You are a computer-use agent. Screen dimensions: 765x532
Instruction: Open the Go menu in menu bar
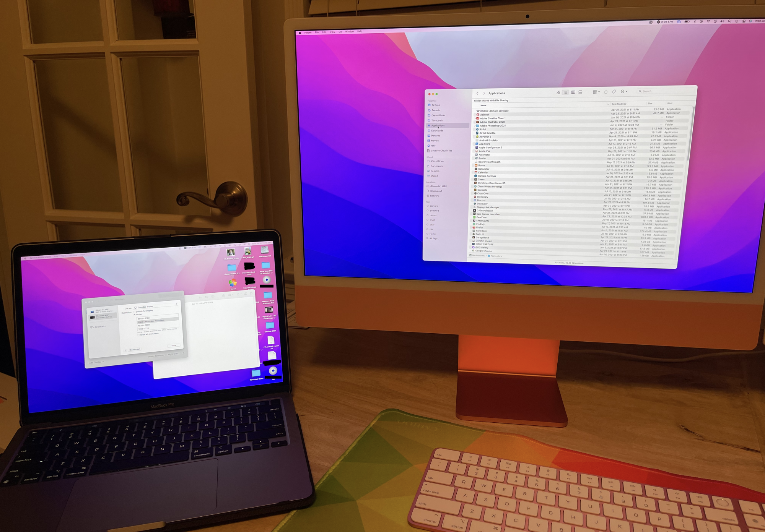click(x=340, y=32)
